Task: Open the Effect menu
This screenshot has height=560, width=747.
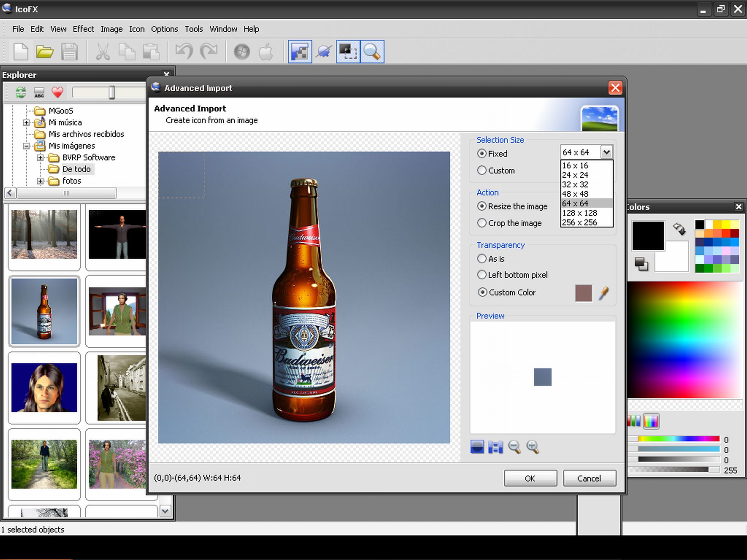Action: coord(83,29)
